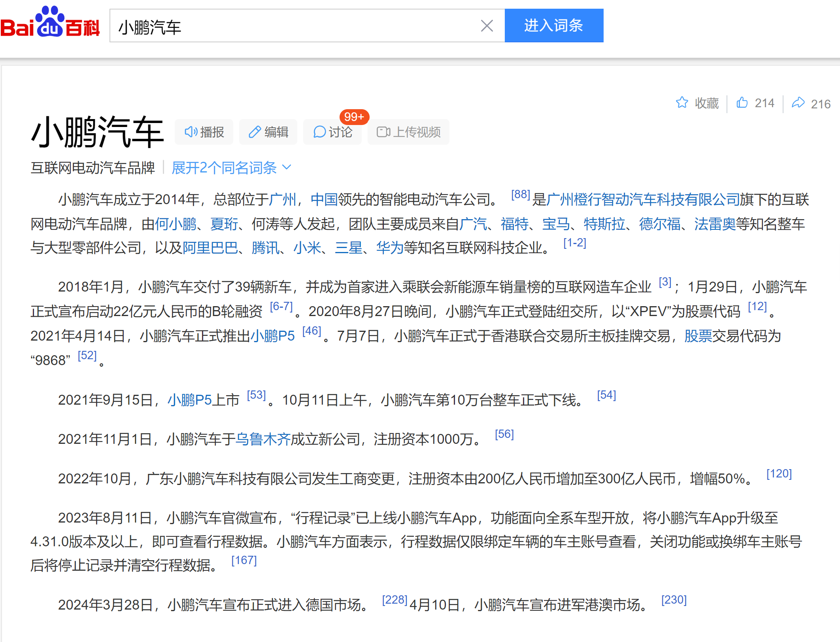The height and width of the screenshot is (642, 840).
Task: Open 广州橙行智动汽车科技有限公司 link
Action: (643, 199)
